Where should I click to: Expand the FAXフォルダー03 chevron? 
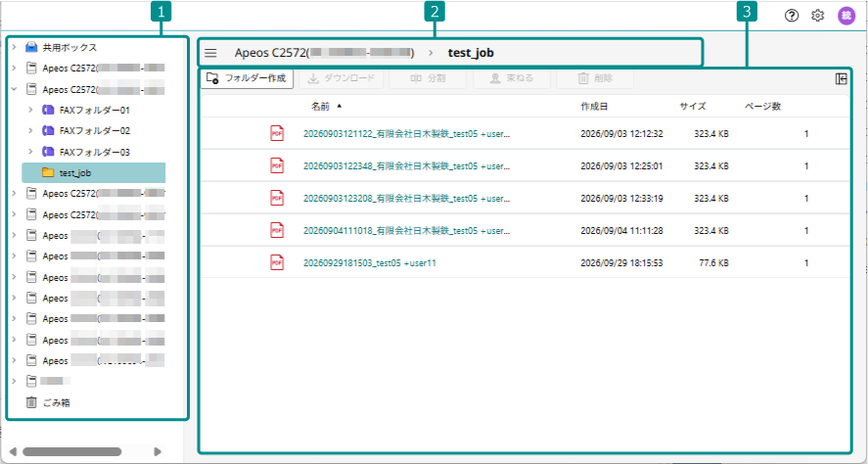pos(31,152)
